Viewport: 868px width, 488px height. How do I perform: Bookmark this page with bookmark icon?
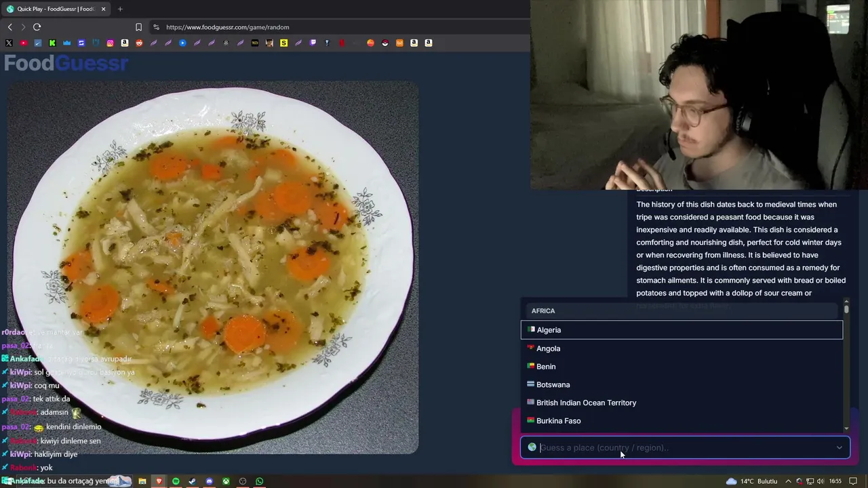138,27
